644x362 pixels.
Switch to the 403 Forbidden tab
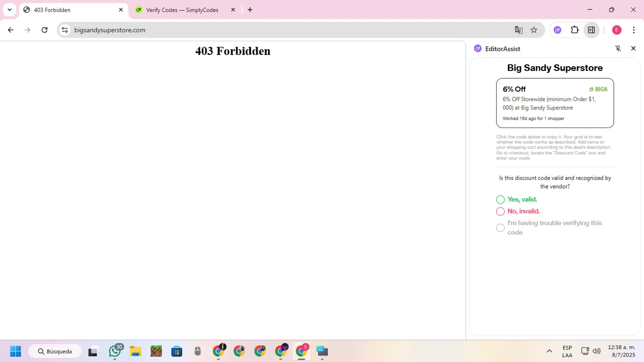[73, 10]
